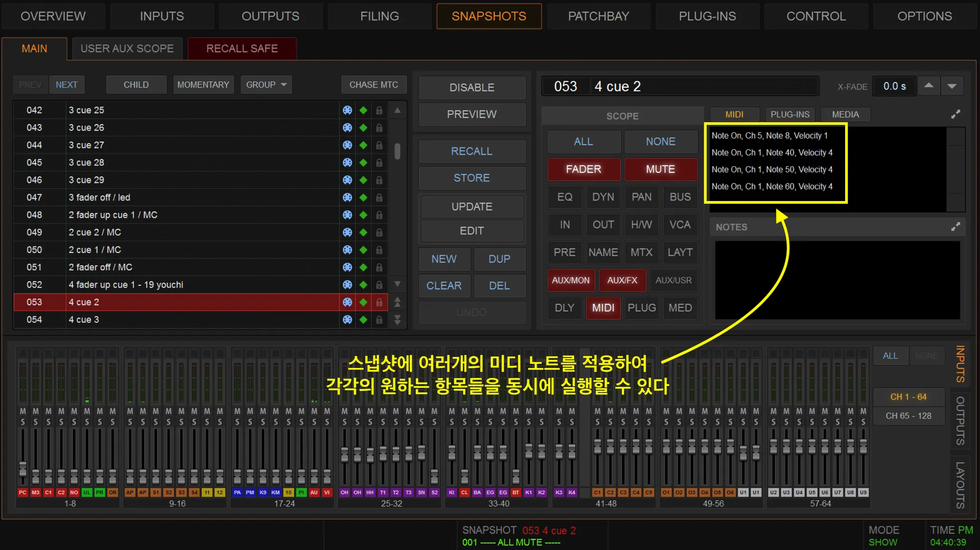Click the snapshot list scrollbar thumb
The width and height of the screenshot is (980, 550).
(397, 151)
